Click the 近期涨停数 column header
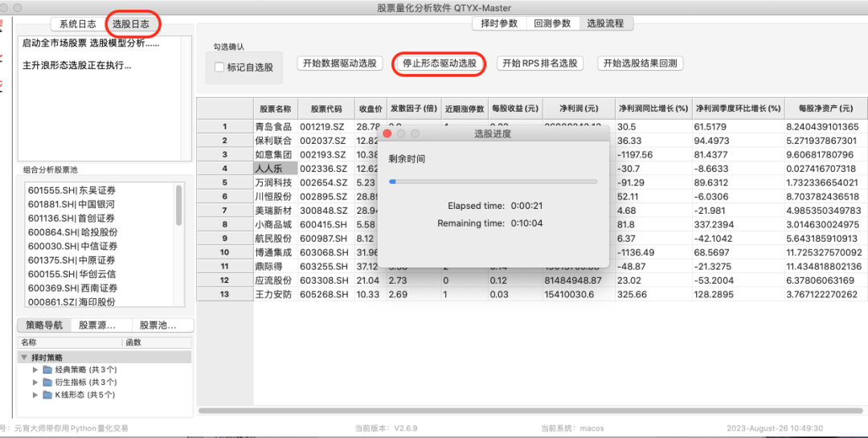Viewport: 868px width, 438px height. (x=465, y=108)
